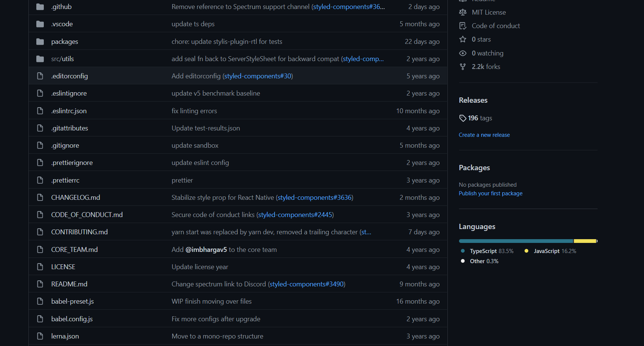
Task: Select the TypeScript 83.5% language entry
Action: (487, 251)
